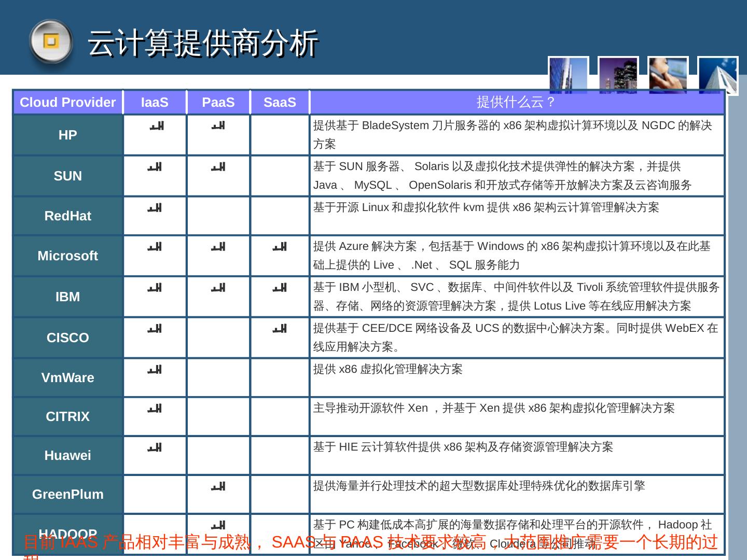747x560 pixels.
Task: Click the SaaS mark in the CISCO row
Action: coord(280,329)
